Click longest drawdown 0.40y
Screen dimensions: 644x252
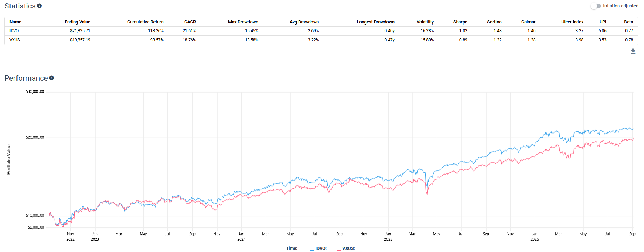[x=389, y=31]
